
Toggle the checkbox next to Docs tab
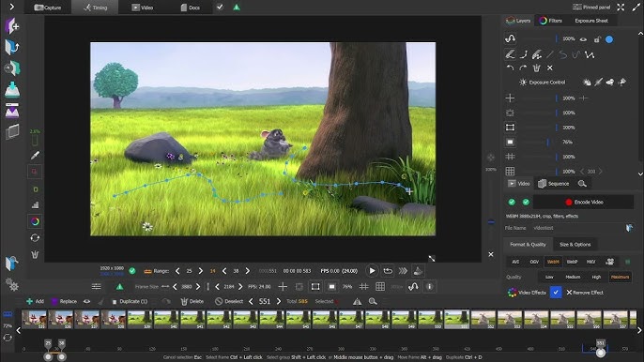tap(220, 7)
